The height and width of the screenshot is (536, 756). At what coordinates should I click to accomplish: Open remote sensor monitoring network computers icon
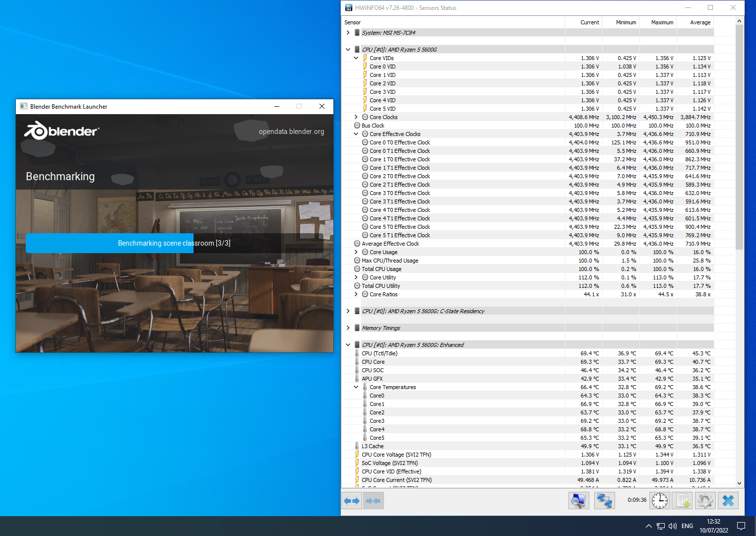tap(604, 501)
